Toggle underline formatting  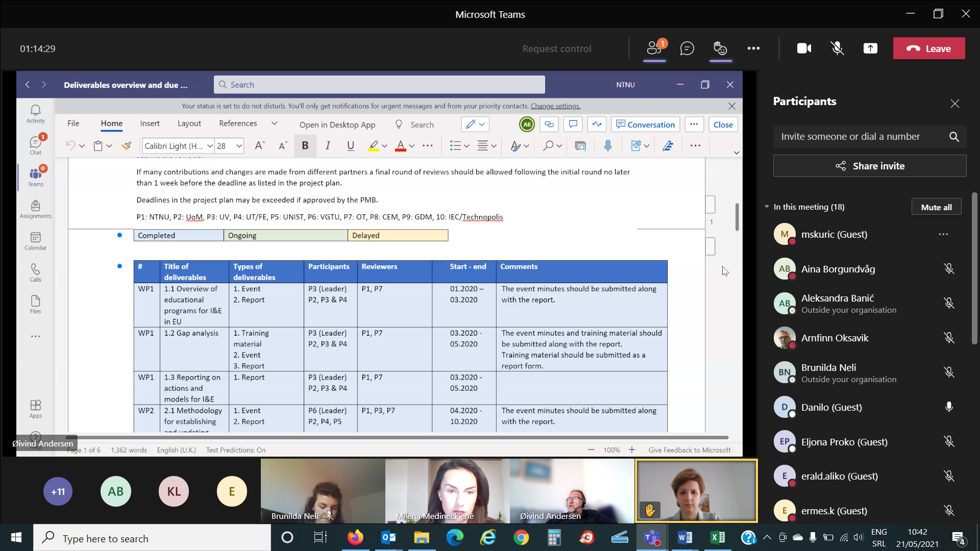pyautogui.click(x=350, y=146)
